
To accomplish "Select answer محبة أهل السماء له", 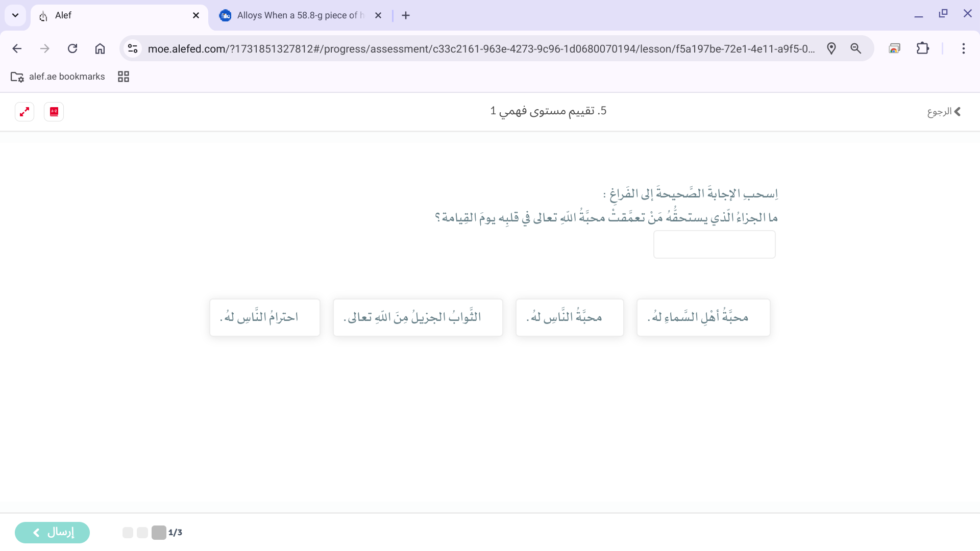I will [703, 317].
